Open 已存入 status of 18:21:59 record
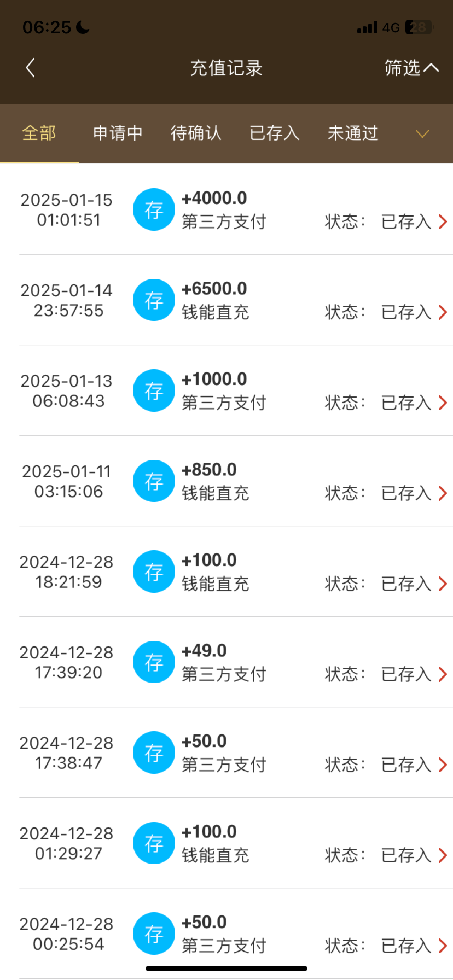 [406, 584]
